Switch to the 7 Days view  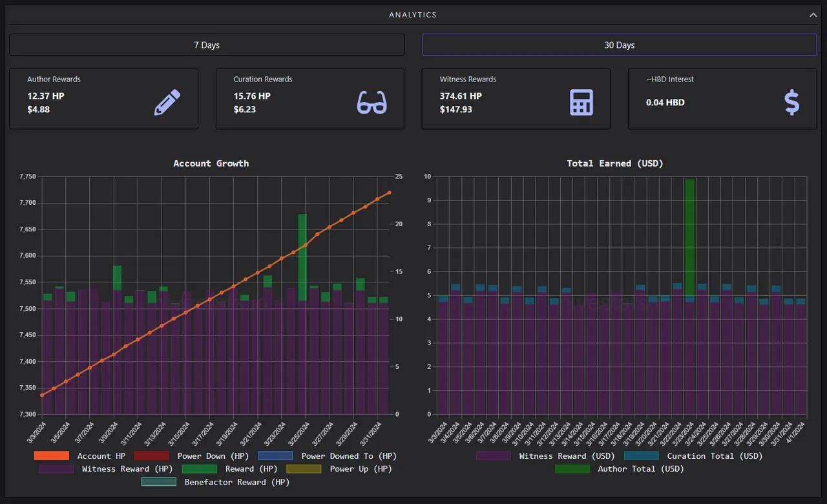pyautogui.click(x=207, y=45)
